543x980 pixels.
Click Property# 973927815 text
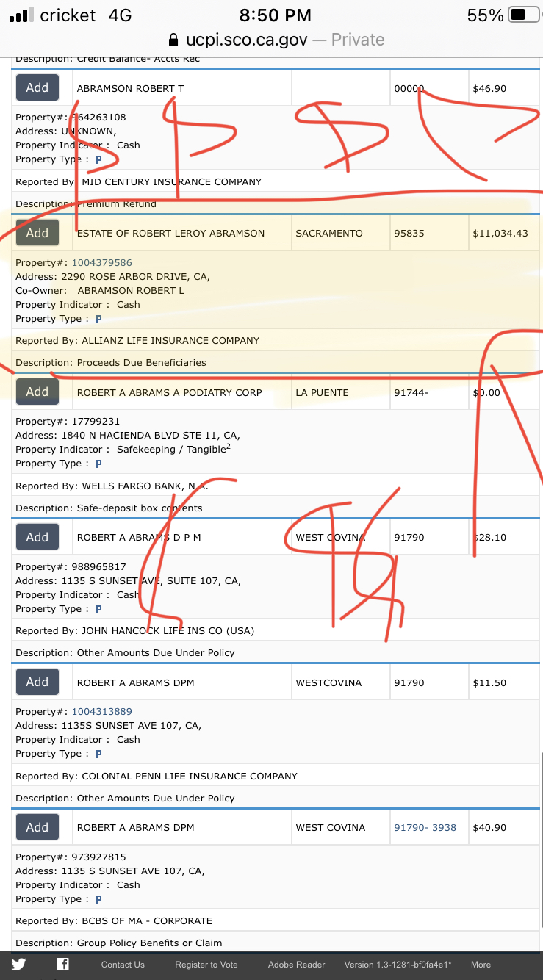coord(71,857)
